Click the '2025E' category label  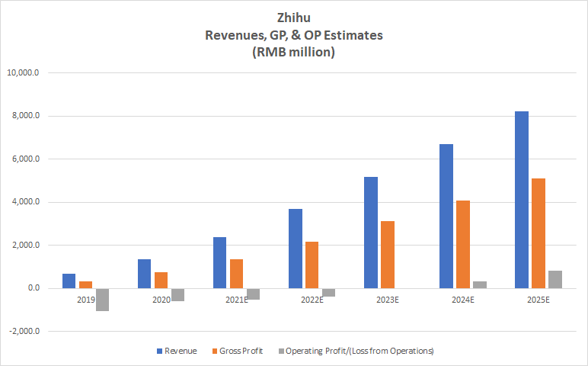[538, 300]
